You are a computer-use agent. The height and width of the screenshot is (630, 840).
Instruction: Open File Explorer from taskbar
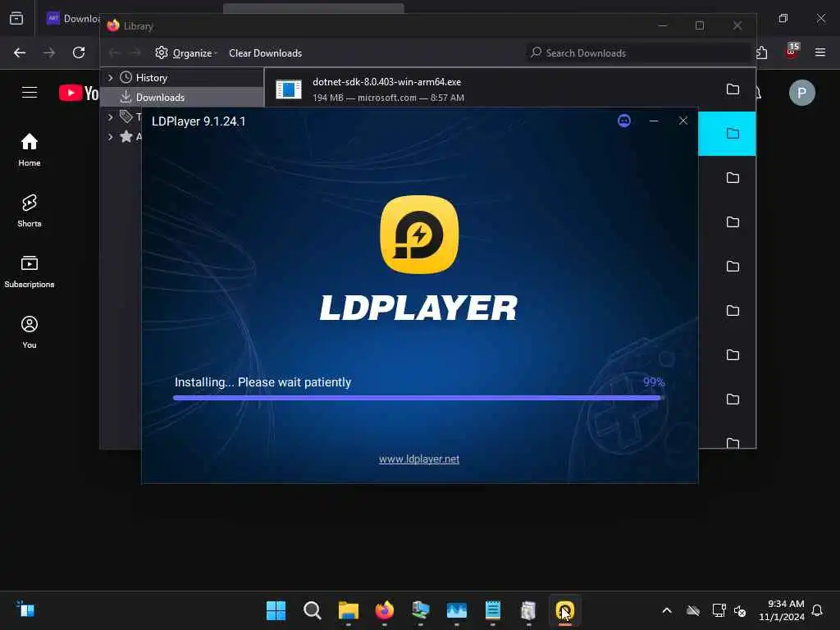click(x=348, y=610)
